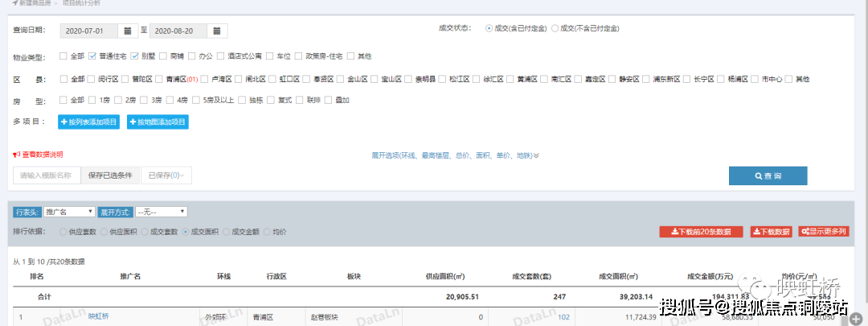The height and width of the screenshot is (326, 868).
Task: Click the red megaphone 查看数据说明 icon
Action: coord(16,155)
